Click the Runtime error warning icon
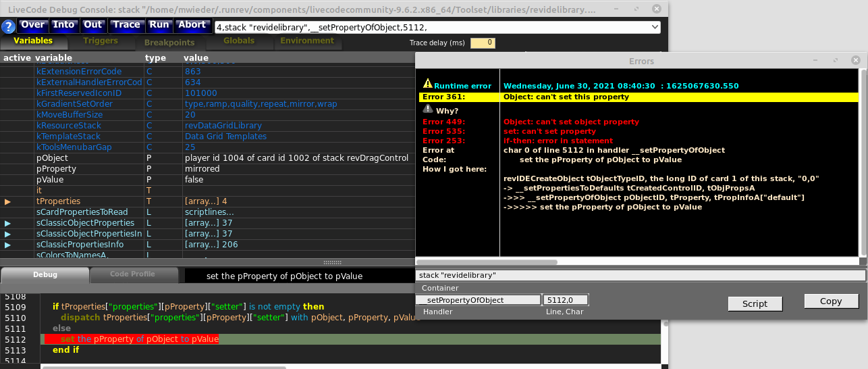 [427, 84]
